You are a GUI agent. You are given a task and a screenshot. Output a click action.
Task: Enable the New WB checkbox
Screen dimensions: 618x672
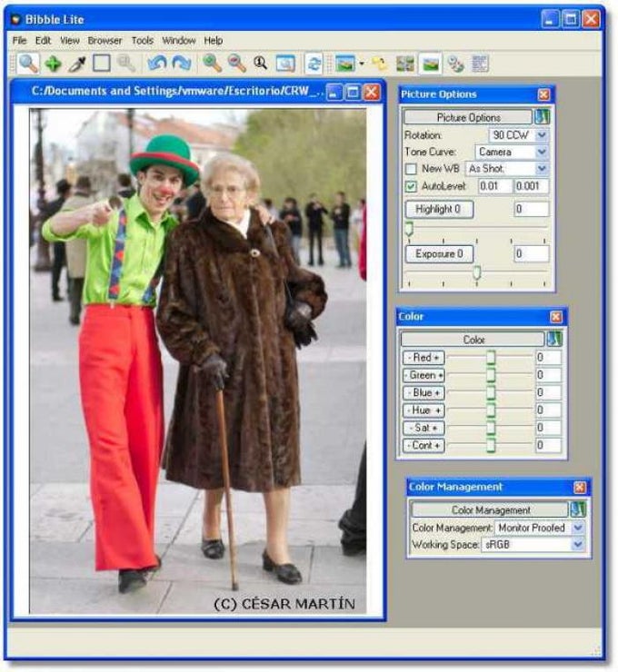[x=411, y=169]
